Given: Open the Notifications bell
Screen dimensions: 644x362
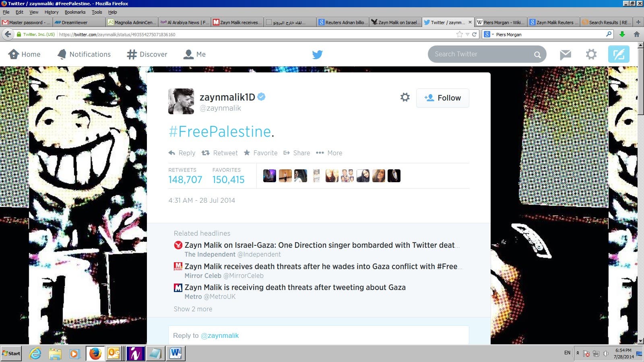Looking at the screenshot, I should 84,54.
